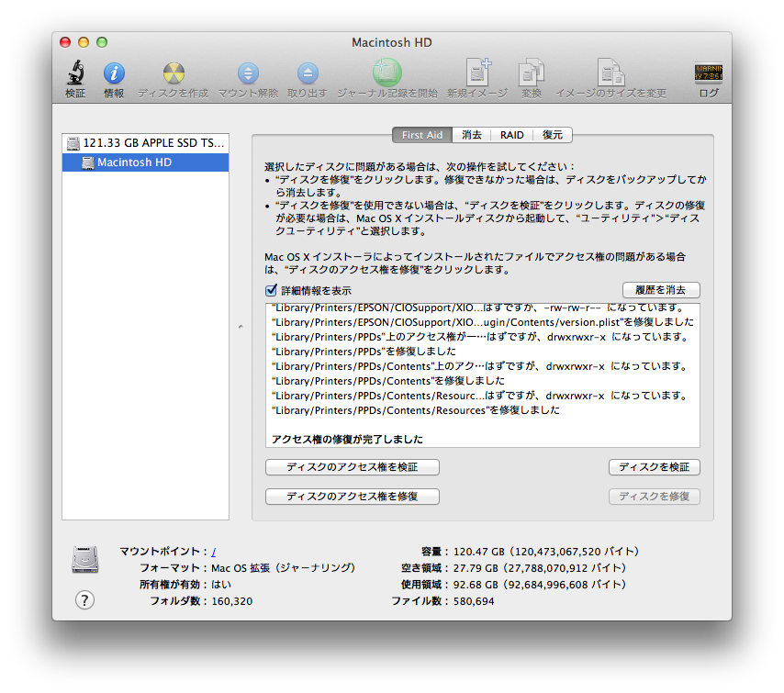
Task: Toggle the 詳細情報を表示 checkbox
Action: pyautogui.click(x=271, y=290)
